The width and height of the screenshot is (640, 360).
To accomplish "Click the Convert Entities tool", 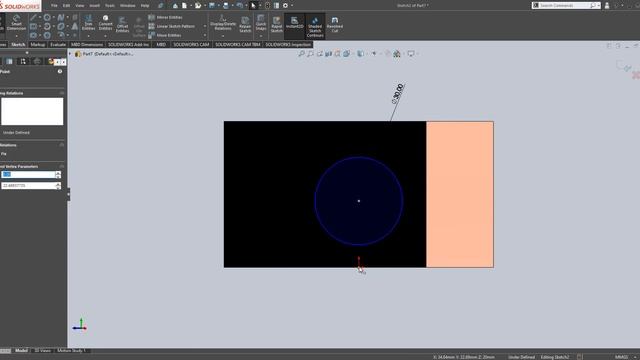I will click(105, 22).
